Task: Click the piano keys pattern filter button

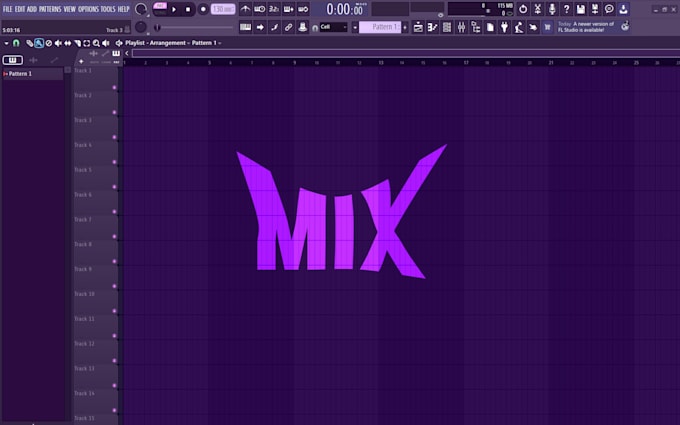Action: coord(13,60)
